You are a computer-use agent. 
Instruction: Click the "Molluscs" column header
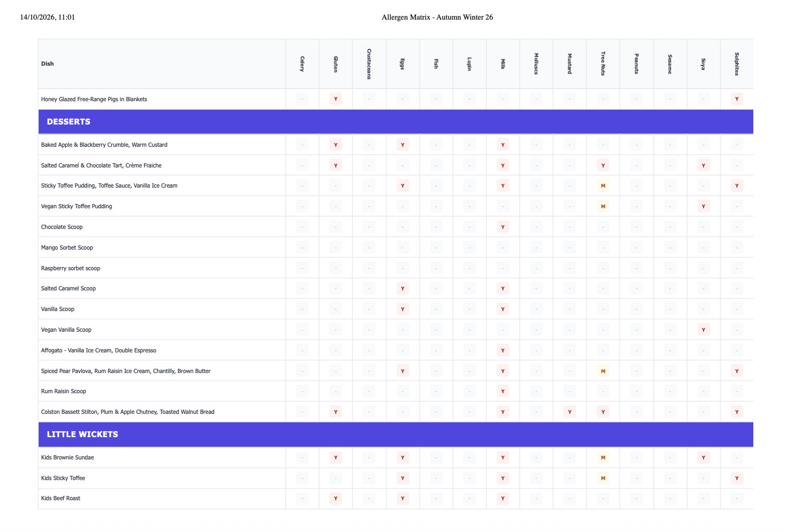point(536,64)
